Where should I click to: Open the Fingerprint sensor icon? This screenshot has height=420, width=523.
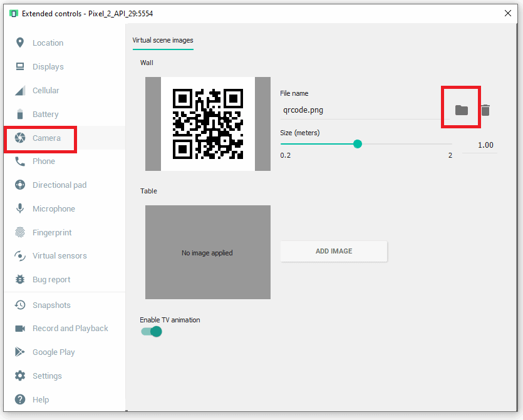[x=20, y=233]
